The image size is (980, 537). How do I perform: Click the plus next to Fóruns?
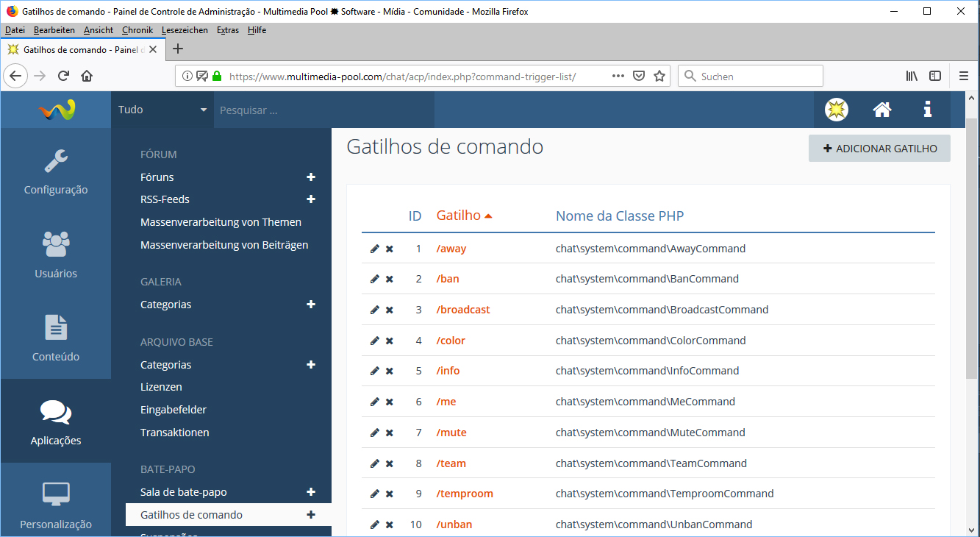pos(311,177)
